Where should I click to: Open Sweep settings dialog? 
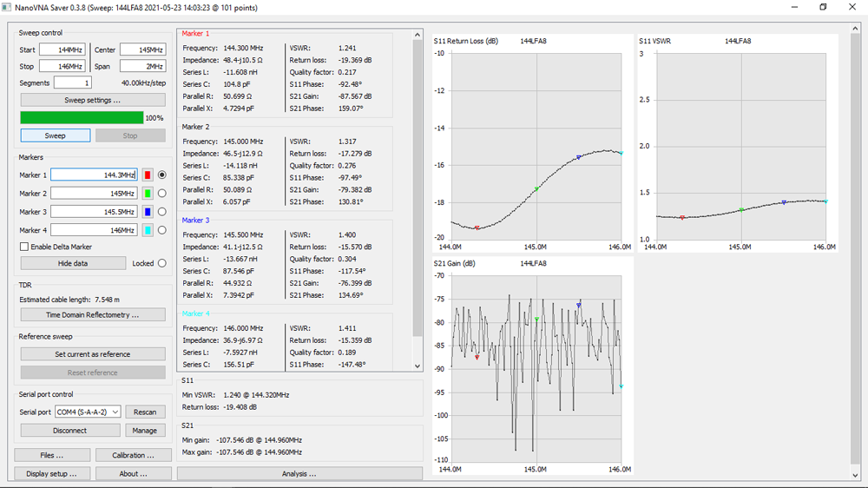[x=93, y=100]
